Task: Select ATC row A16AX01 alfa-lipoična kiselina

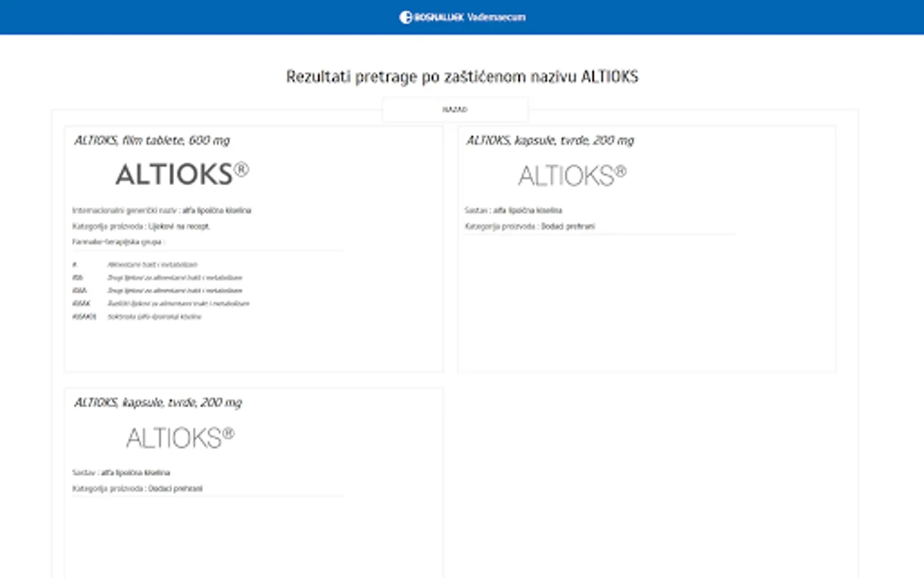Action: pos(137,317)
